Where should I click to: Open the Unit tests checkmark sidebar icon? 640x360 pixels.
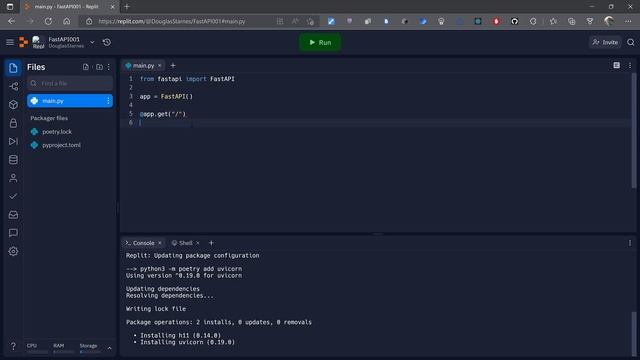(x=13, y=196)
